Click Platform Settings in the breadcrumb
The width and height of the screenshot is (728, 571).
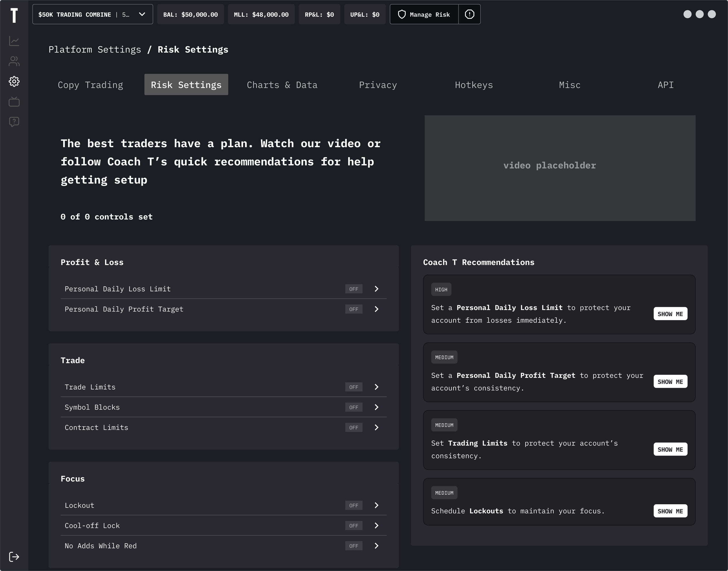[x=95, y=50]
